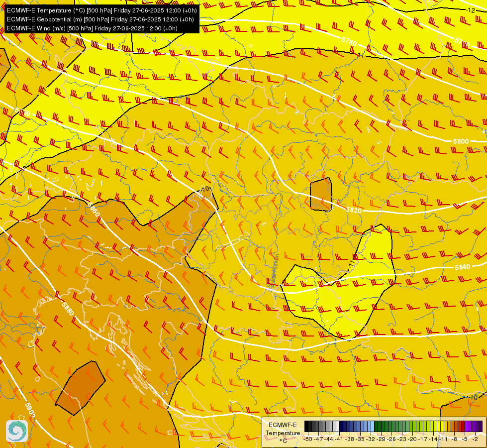The height and width of the screenshot is (448, 487).
Task: Click the legend title ECMWF-E Temperature
Action: [x=283, y=429]
